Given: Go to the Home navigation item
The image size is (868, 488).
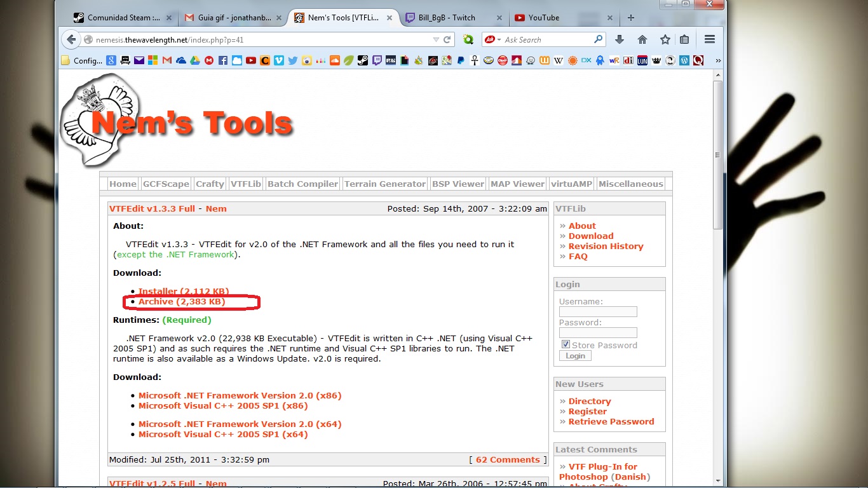Looking at the screenshot, I should tap(123, 184).
